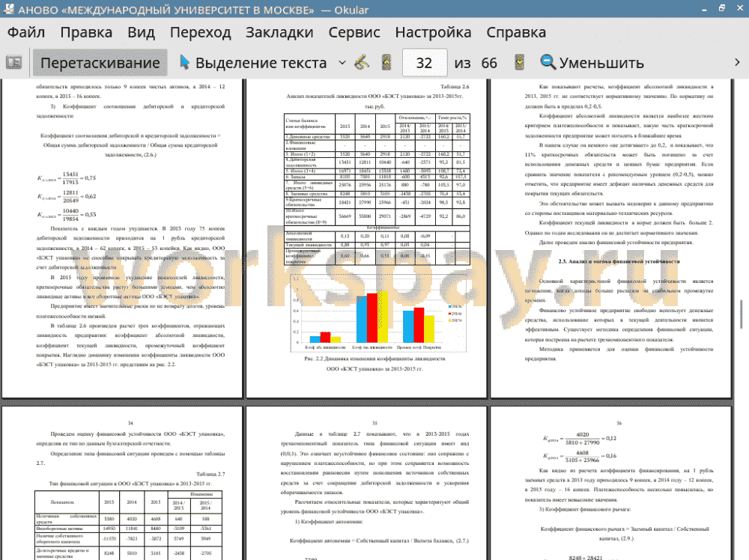Screen dimensions: 749x560
Task: Open the Вид menu
Action: (x=141, y=32)
